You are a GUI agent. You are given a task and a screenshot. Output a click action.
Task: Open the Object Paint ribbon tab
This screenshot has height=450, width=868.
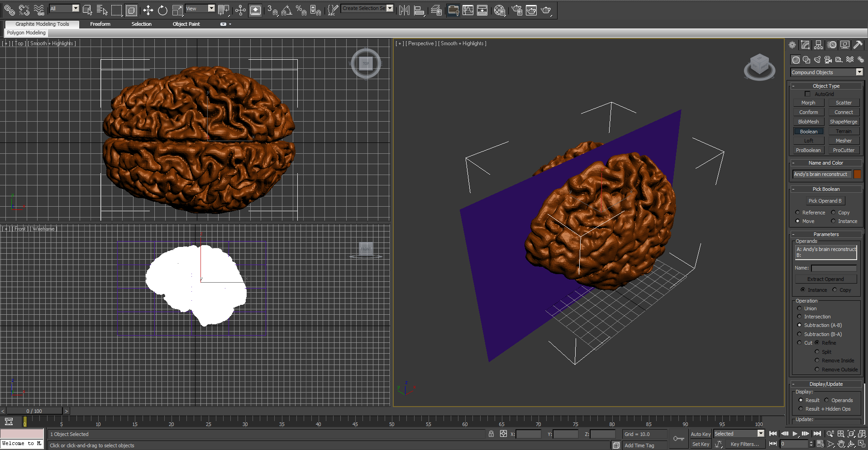[186, 24]
